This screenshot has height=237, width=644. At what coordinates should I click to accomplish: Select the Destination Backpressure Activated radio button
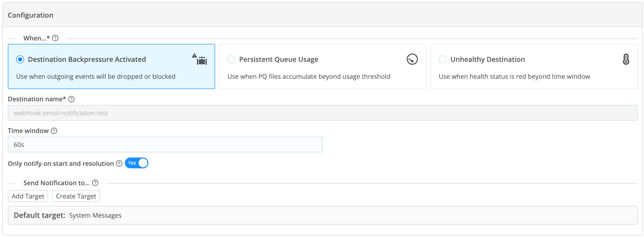(20, 60)
